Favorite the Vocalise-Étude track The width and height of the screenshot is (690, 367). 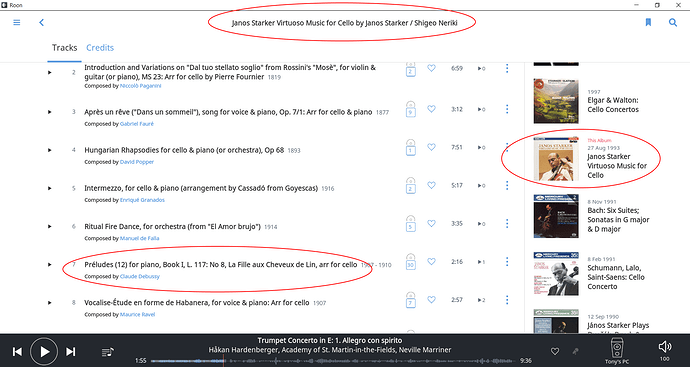tap(431, 300)
